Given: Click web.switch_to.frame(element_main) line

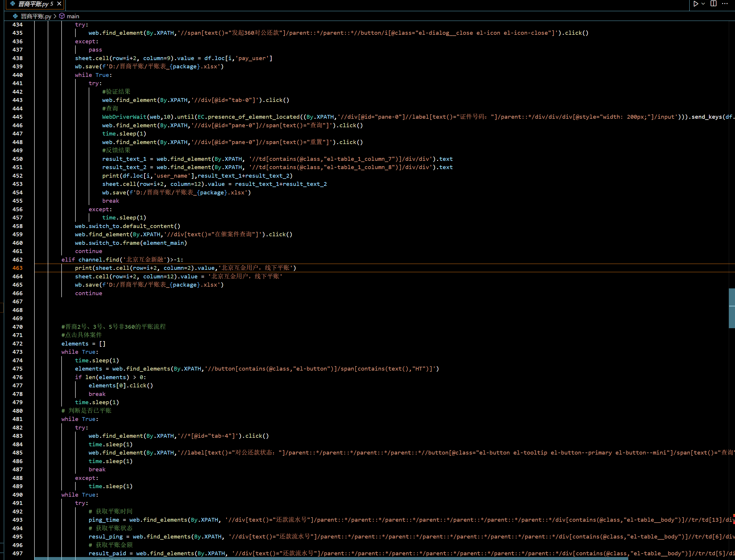Looking at the screenshot, I should [131, 243].
